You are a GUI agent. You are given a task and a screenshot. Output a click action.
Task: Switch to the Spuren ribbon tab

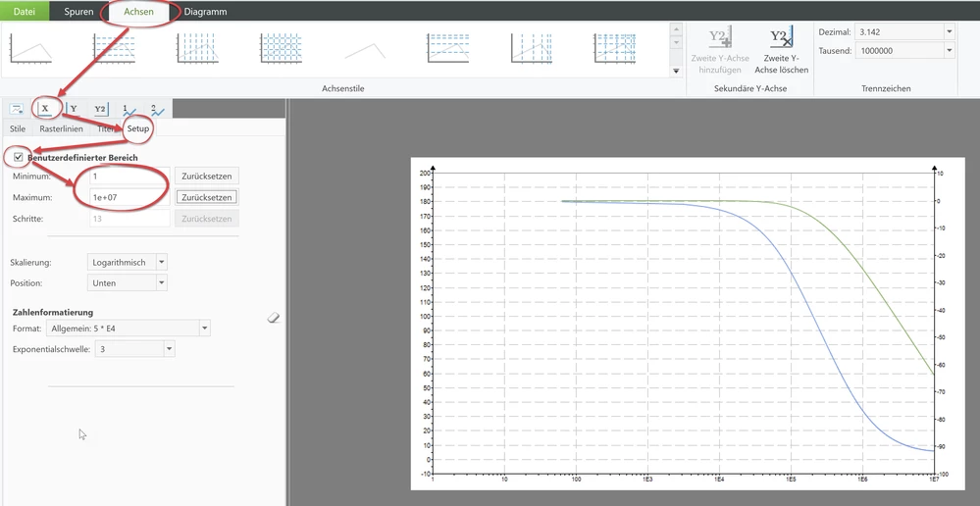click(x=78, y=11)
